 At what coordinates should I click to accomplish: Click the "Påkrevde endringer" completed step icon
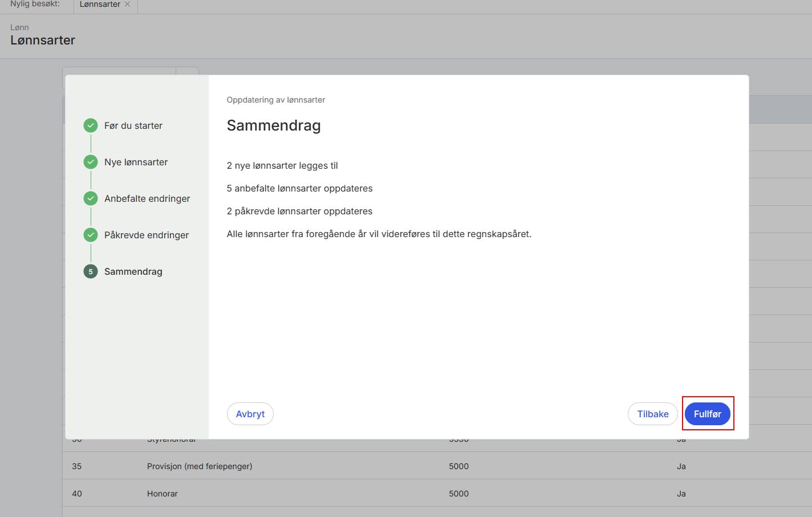point(90,235)
